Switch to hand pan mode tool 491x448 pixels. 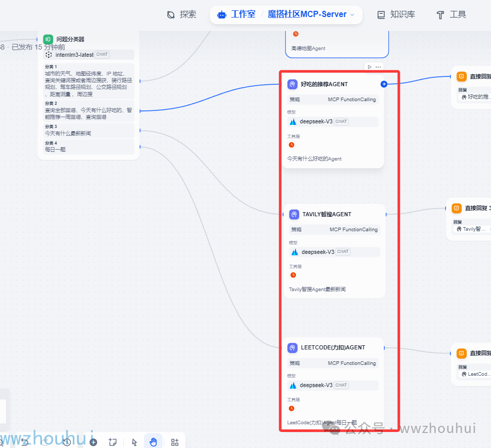pyautogui.click(x=153, y=442)
